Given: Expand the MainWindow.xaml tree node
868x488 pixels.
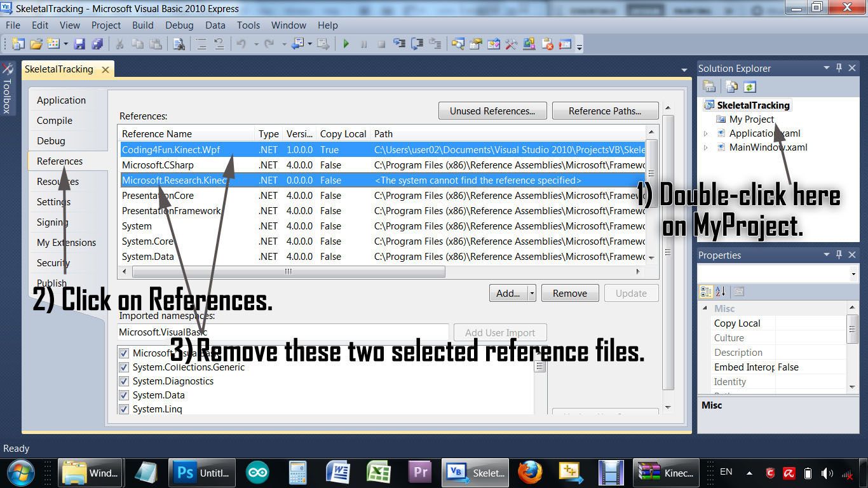Looking at the screenshot, I should click(705, 147).
